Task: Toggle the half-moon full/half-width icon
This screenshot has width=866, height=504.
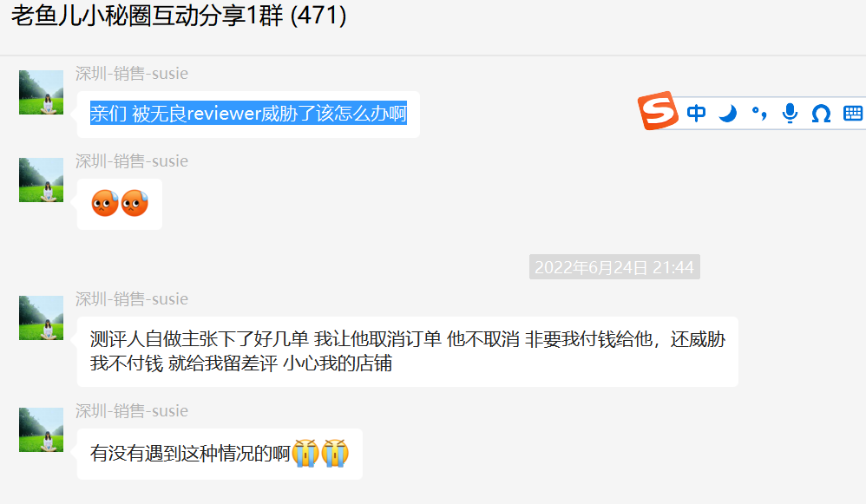Action: [x=728, y=113]
